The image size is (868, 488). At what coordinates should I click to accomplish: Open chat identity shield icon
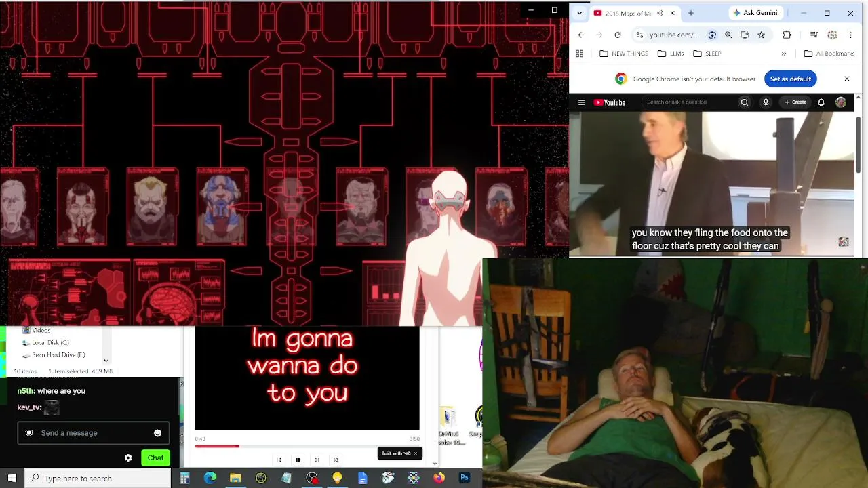click(29, 433)
